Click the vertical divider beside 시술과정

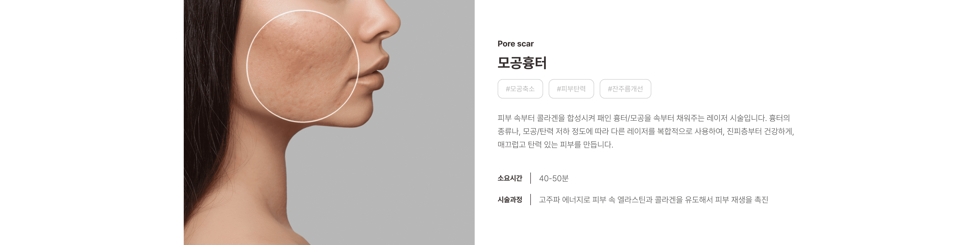pyautogui.click(x=531, y=199)
